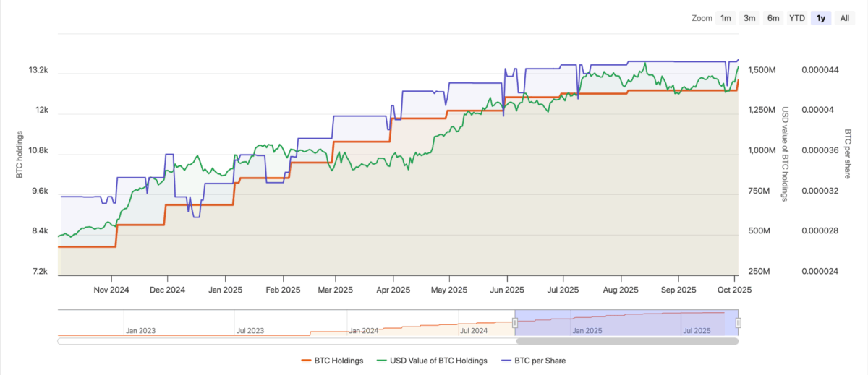Toggle the BTC Holdings legend series
Screen dimensions: 868x375
(x=339, y=361)
